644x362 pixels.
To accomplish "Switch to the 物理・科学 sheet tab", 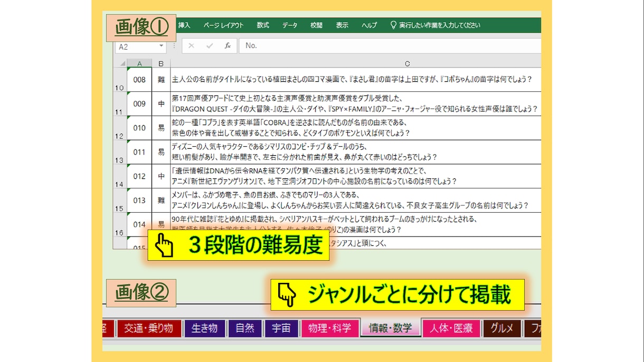I will 330,328.
